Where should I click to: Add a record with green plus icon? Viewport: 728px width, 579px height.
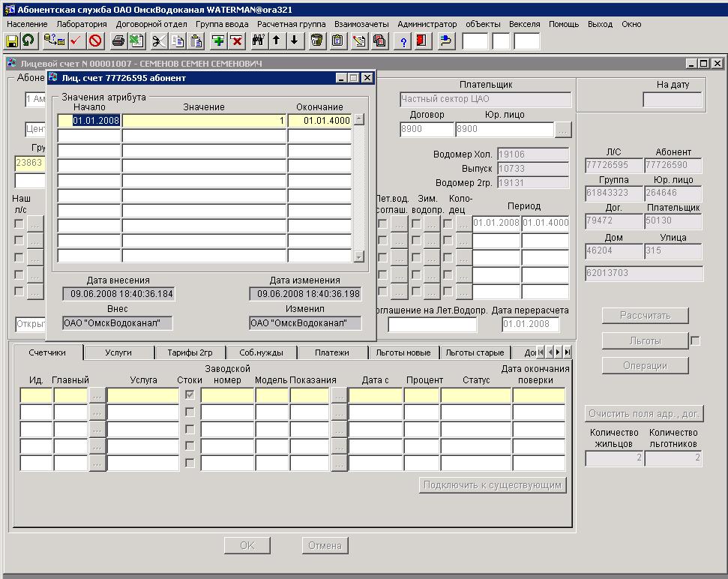[218, 40]
